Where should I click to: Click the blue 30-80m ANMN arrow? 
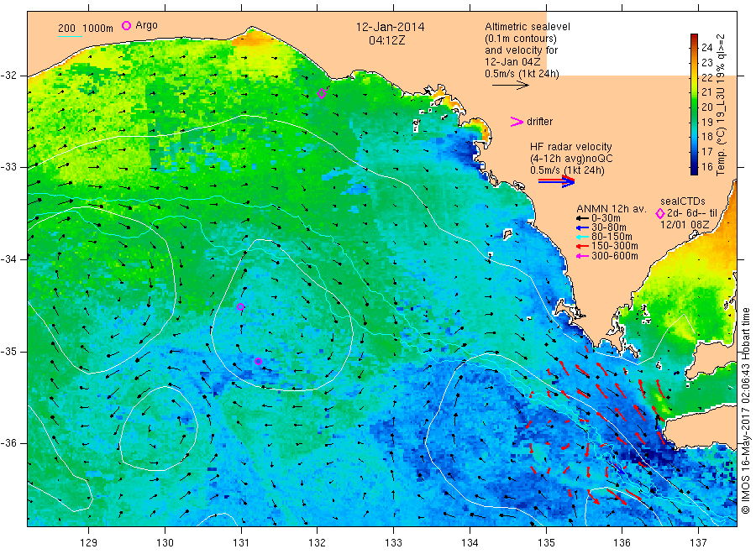click(582, 227)
